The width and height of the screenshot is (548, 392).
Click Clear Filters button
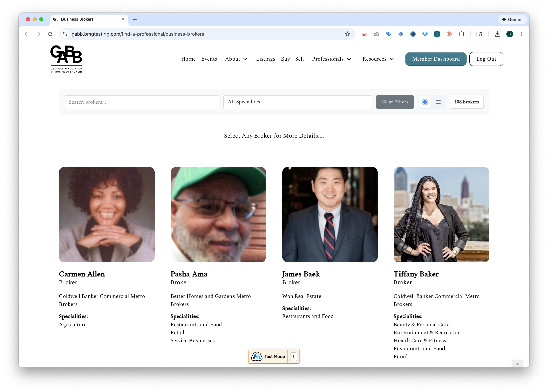pos(395,102)
